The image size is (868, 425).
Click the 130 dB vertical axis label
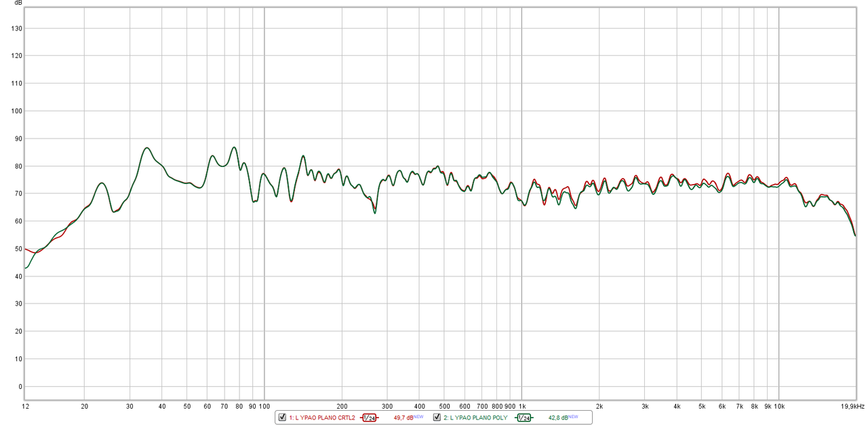pyautogui.click(x=16, y=29)
